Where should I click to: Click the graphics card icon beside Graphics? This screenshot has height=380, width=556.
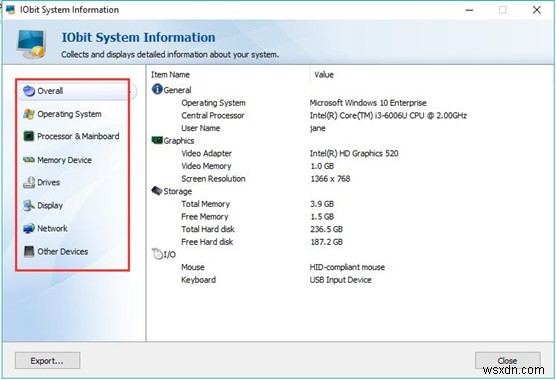(x=157, y=140)
